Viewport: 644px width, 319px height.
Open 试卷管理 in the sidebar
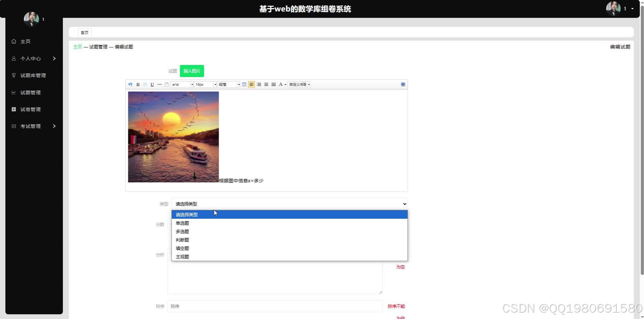tap(31, 109)
